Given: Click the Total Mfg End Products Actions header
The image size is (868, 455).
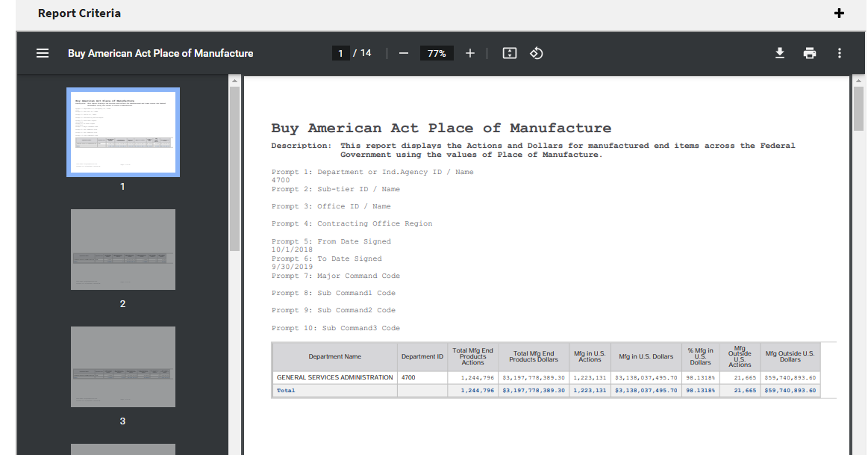Looking at the screenshot, I should point(472,356).
